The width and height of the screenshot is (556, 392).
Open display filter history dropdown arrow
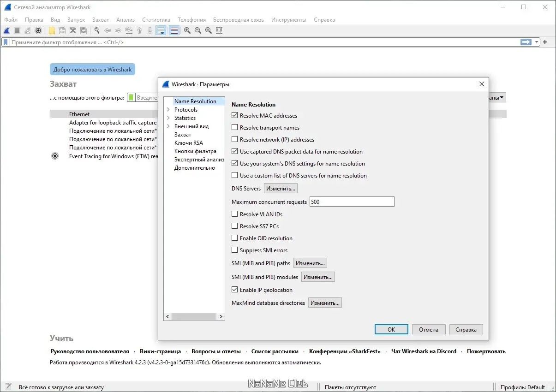tap(537, 42)
